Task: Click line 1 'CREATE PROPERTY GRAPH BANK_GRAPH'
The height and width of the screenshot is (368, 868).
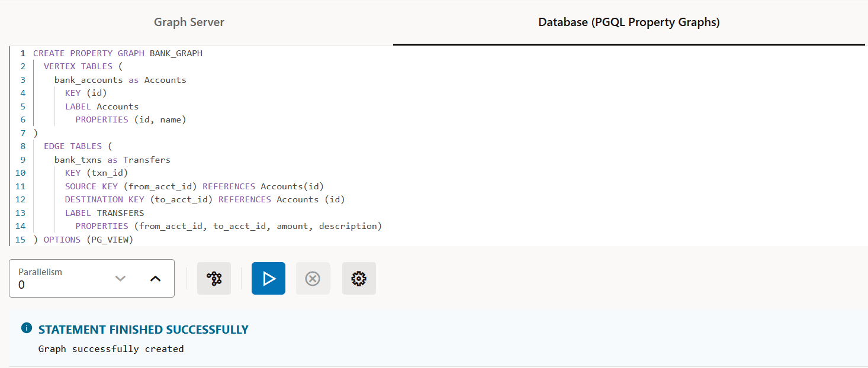Action: point(118,53)
